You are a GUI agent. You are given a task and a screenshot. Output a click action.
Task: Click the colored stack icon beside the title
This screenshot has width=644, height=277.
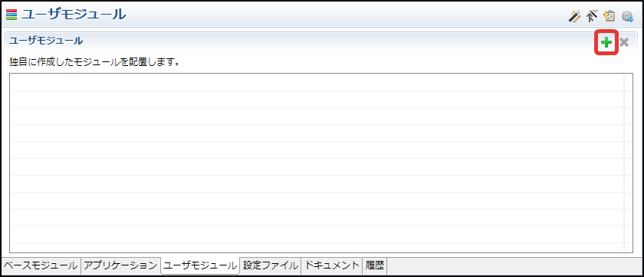[x=11, y=15]
